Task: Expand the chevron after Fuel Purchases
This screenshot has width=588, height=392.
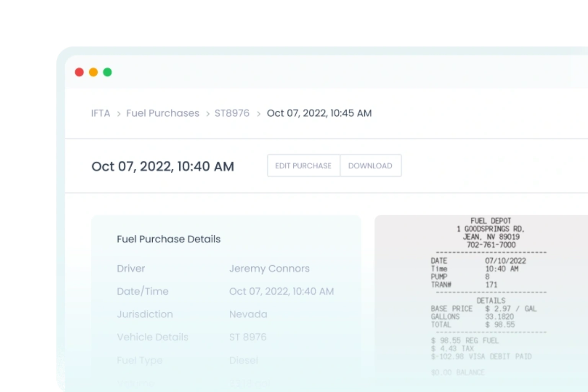Action: point(207,114)
